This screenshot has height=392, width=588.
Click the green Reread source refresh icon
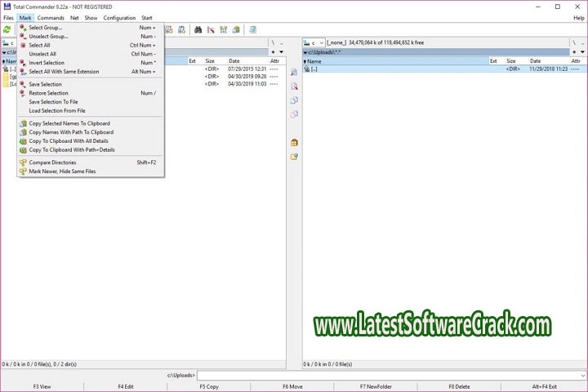(x=7, y=29)
